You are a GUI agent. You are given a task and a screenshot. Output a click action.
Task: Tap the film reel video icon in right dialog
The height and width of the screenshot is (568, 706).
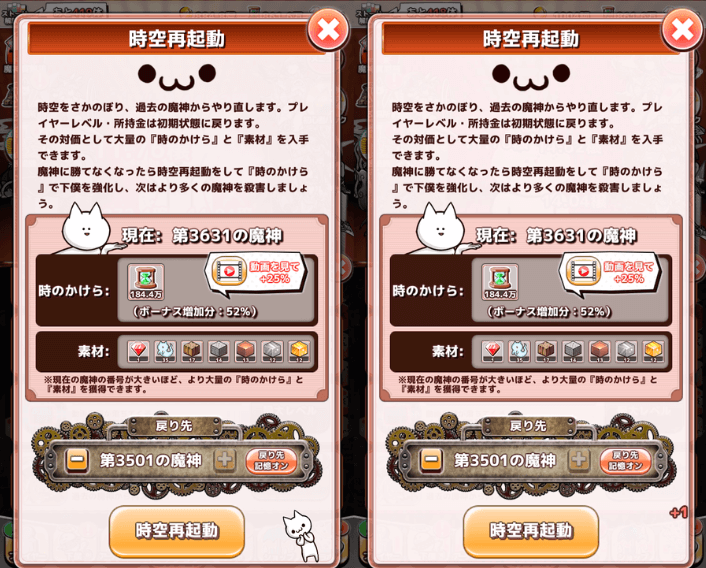tap(584, 270)
